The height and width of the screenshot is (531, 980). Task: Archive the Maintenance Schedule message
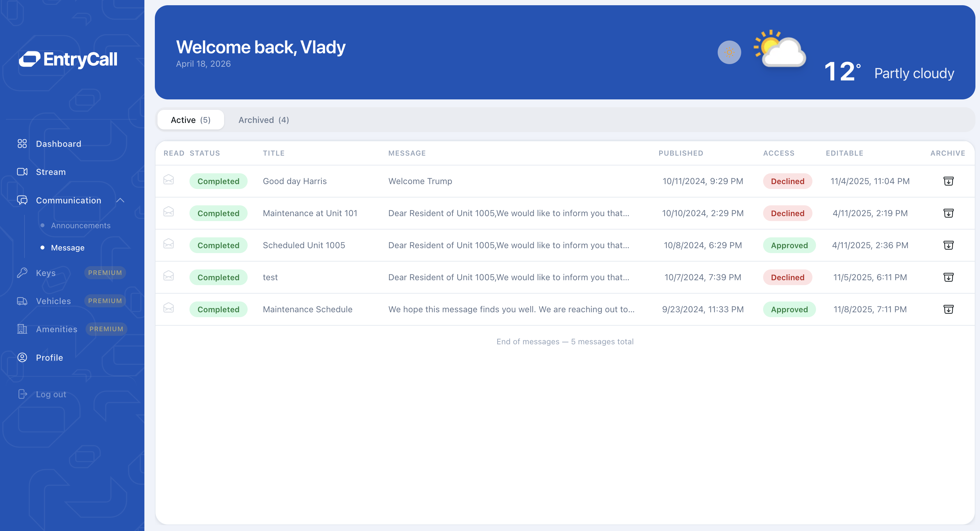948,309
